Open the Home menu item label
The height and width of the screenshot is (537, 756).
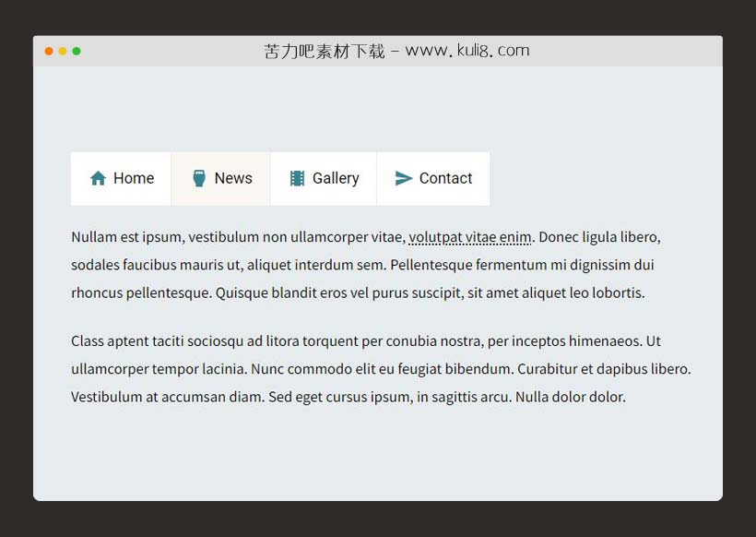click(x=134, y=178)
